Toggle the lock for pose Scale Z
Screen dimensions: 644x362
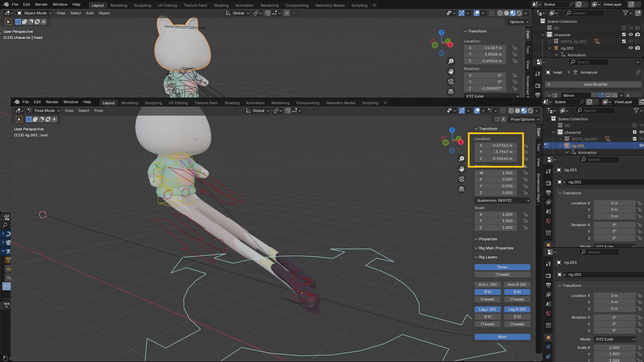pyautogui.click(x=526, y=228)
